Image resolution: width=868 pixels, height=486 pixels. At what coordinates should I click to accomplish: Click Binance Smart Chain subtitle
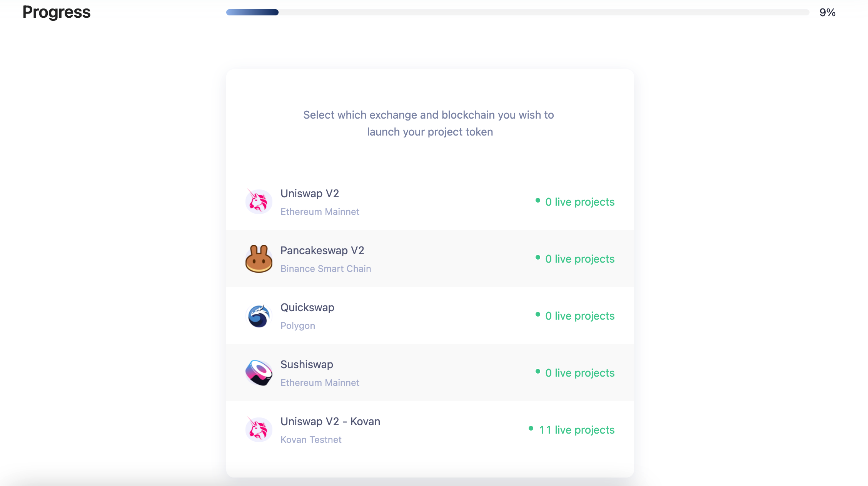pyautogui.click(x=326, y=268)
